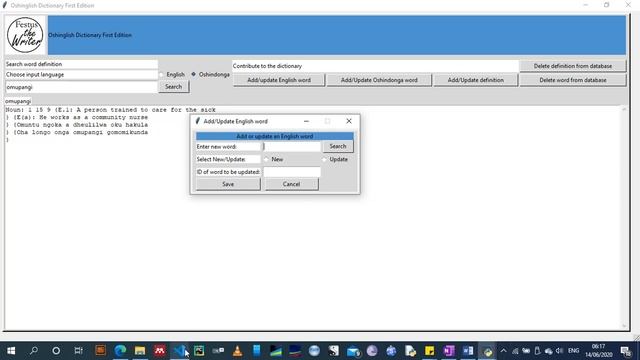
Task: Click Search button in Add/Update English word dialog
Action: (338, 146)
